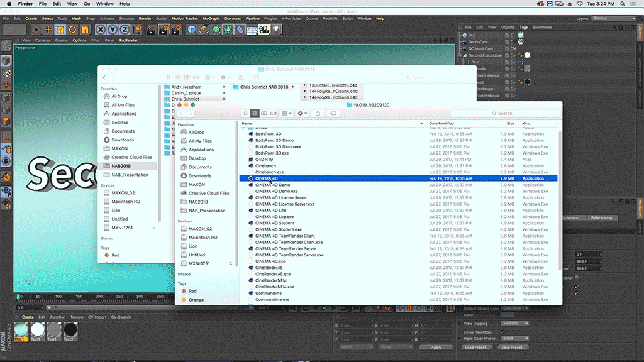
Task: Add a Camera object from toolbar
Action: pyautogui.click(x=264, y=30)
